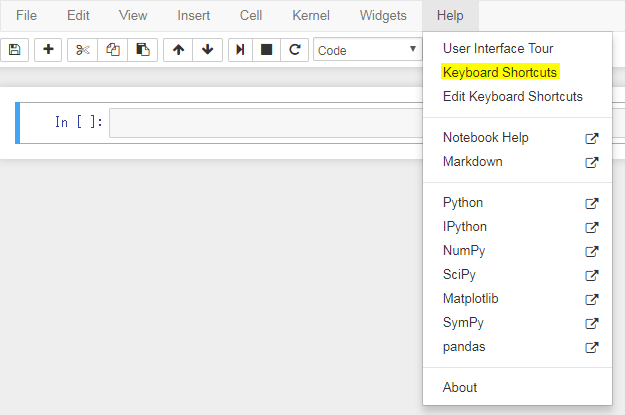
Task: Interrupt the kernel with stop icon
Action: pos(267,50)
